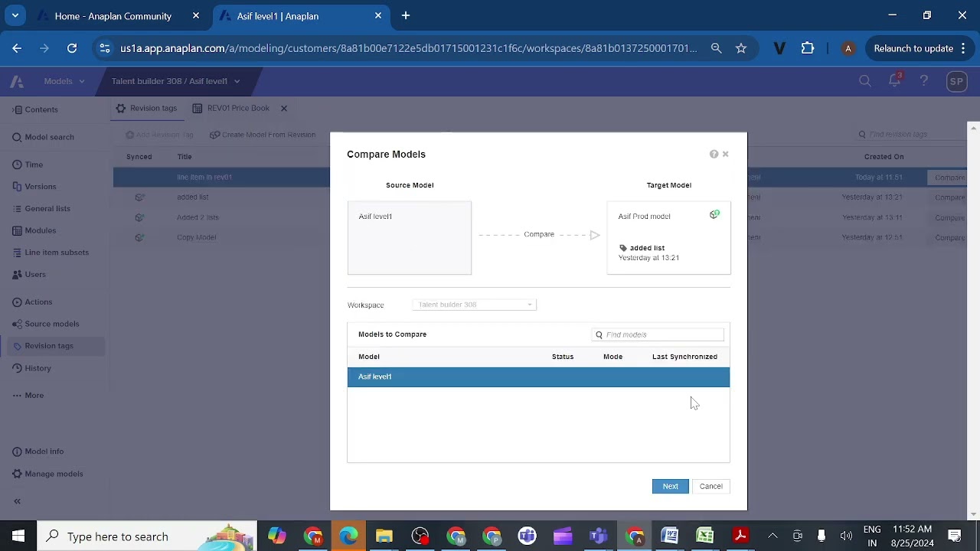Open Modules in sidebar

(x=34, y=230)
